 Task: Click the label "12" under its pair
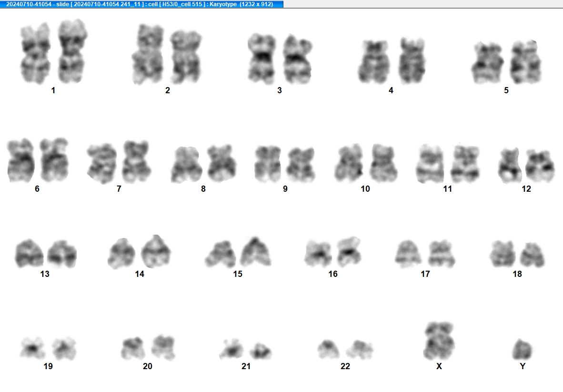coord(526,189)
